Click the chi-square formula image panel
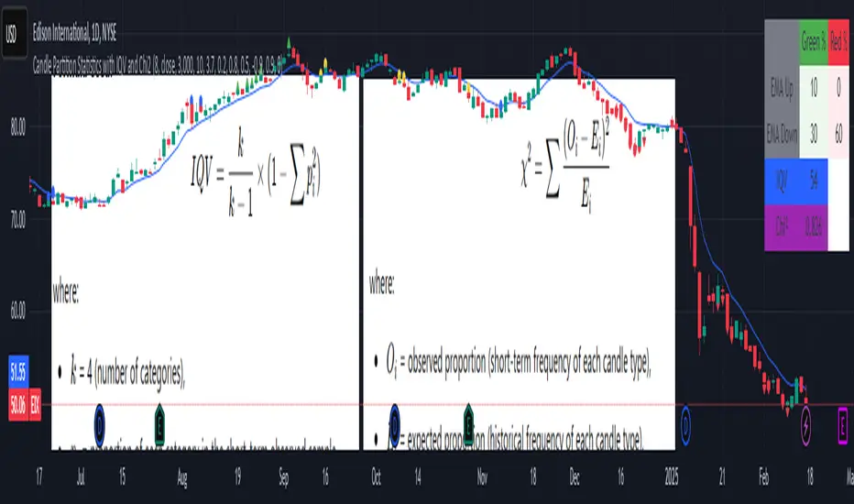The height and width of the screenshot is (504, 854). pyautogui.click(x=519, y=264)
